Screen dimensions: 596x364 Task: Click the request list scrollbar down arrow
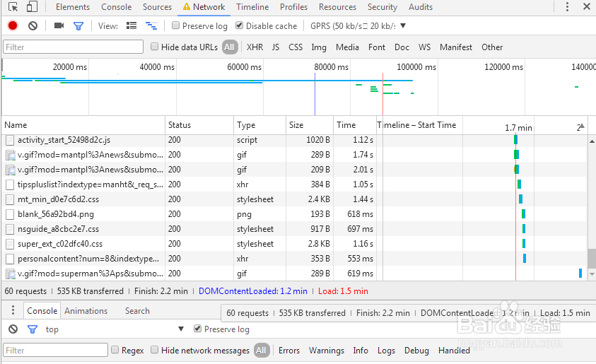tap(592, 274)
